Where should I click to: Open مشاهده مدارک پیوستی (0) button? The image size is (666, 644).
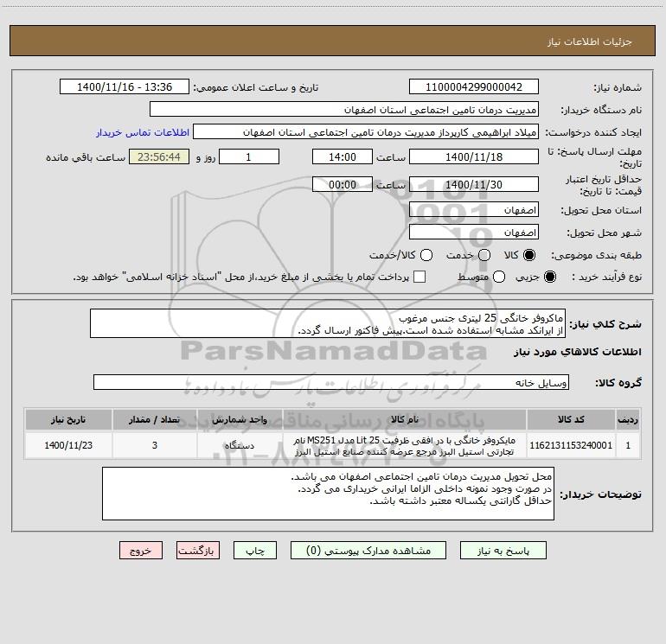pyautogui.click(x=368, y=551)
